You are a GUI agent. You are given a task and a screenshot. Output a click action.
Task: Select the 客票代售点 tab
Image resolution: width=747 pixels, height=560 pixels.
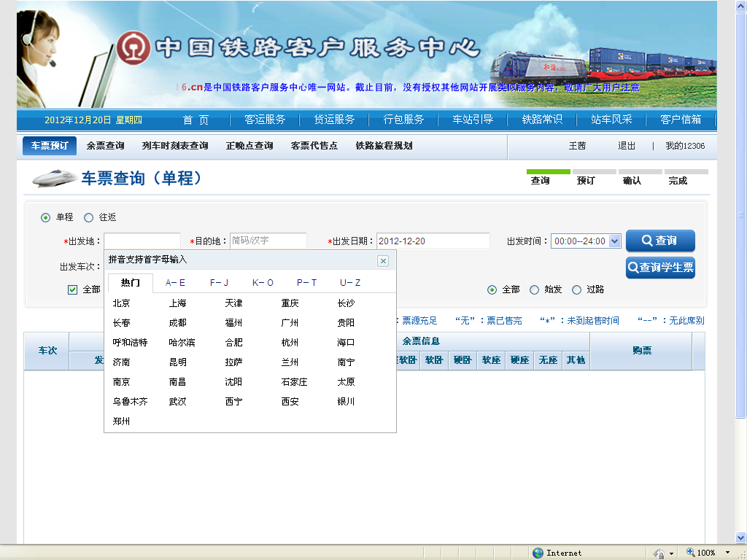(314, 146)
